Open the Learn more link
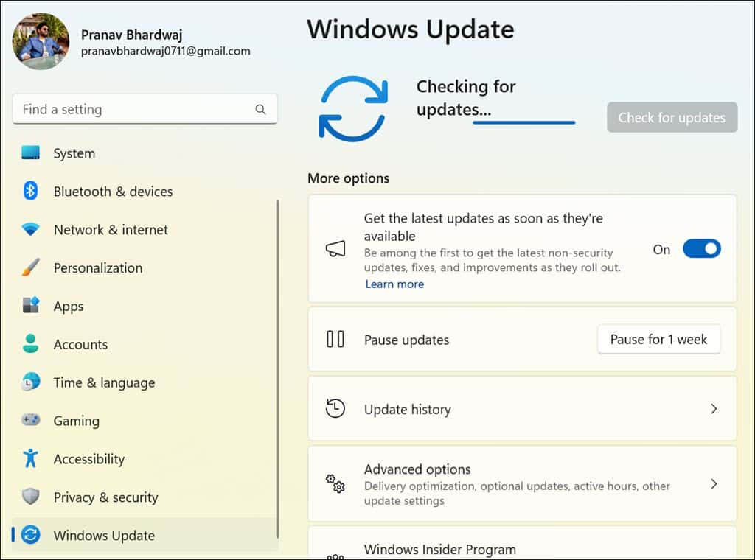Screen dimensions: 755x560 click(394, 284)
